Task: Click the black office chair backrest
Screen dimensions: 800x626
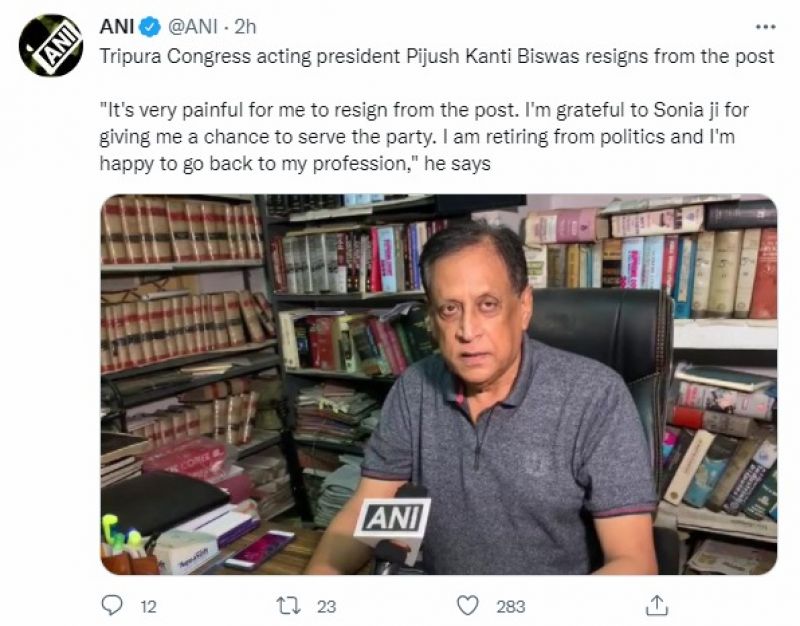Action: (620, 340)
